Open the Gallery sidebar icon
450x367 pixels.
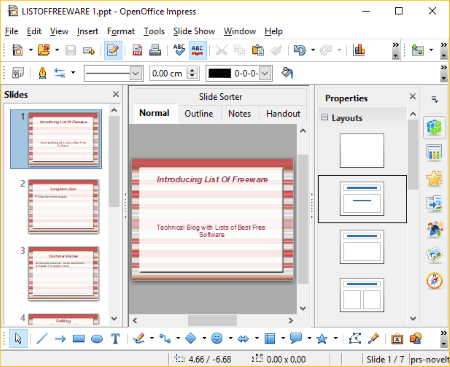click(434, 255)
